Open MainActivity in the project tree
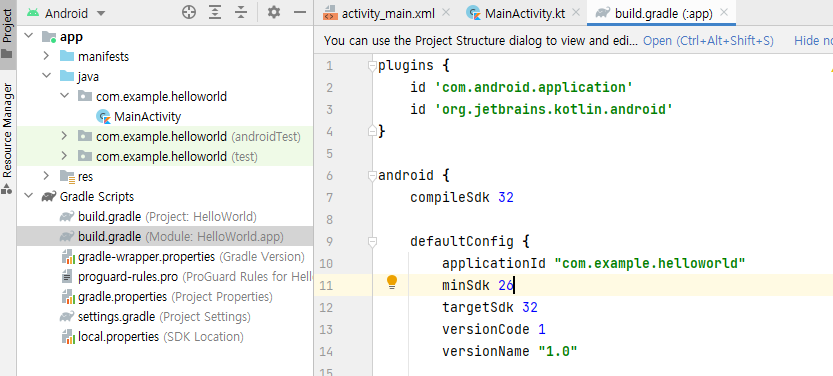833x376 pixels. click(x=148, y=117)
